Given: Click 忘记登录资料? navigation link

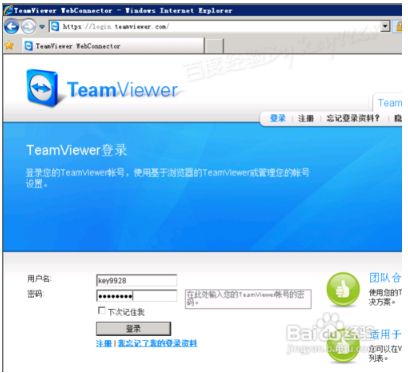Looking at the screenshot, I should coord(353,118).
